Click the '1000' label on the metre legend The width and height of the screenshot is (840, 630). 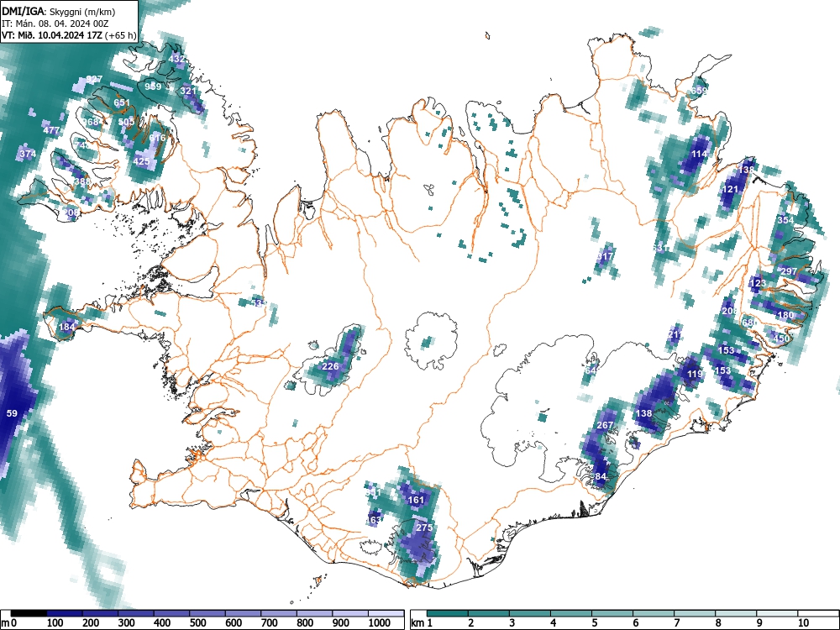click(380, 623)
